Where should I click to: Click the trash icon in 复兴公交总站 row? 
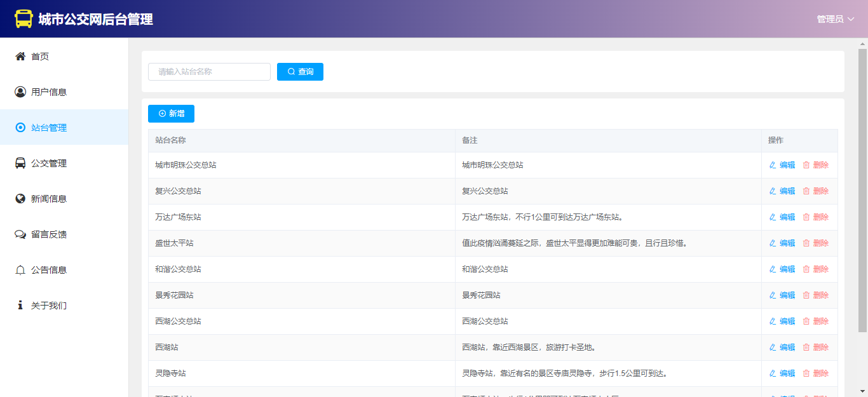[x=806, y=191]
